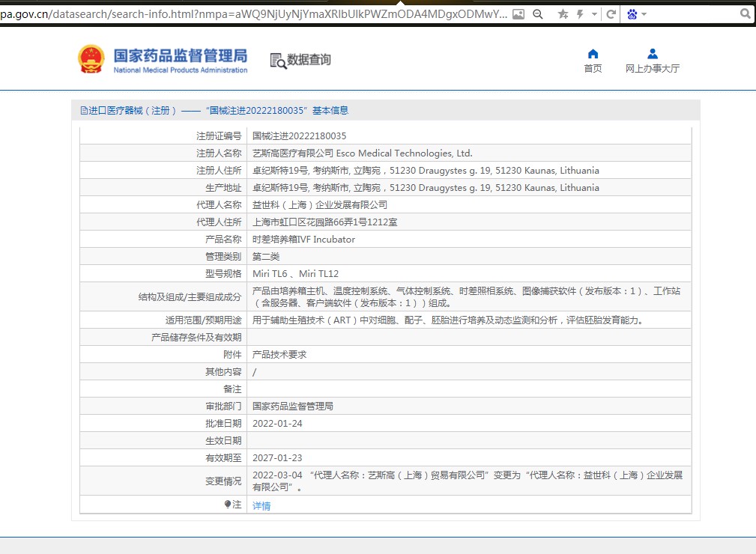
Task: Click the 首页 home icon
Action: click(x=593, y=53)
